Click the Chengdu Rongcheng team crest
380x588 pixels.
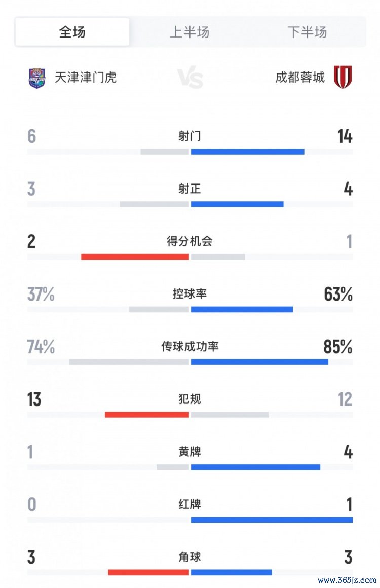tap(343, 77)
